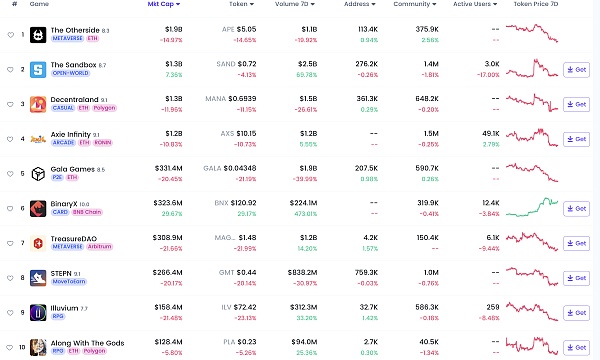Viewport: 600px width, 360px height.
Task: Favorite The Otherside with heart icon
Action: click(10, 35)
